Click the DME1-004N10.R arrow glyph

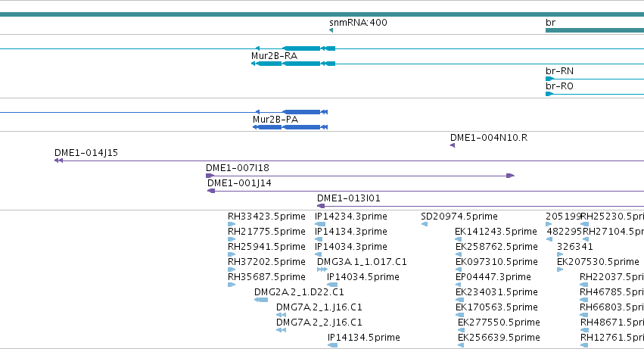click(453, 145)
